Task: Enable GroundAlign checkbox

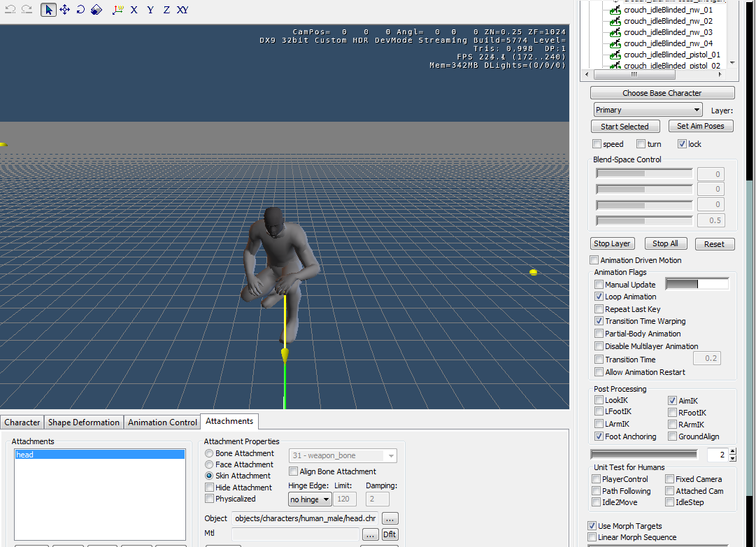Action: pos(672,436)
